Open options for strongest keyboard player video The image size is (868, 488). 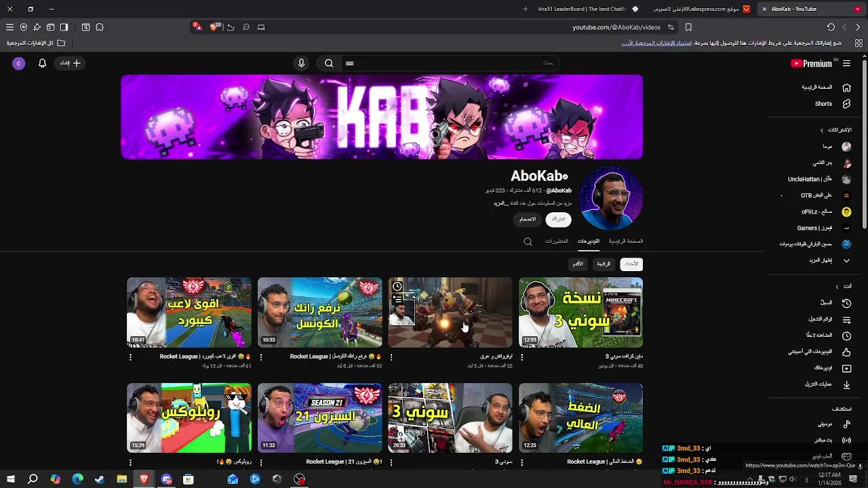tap(130, 357)
